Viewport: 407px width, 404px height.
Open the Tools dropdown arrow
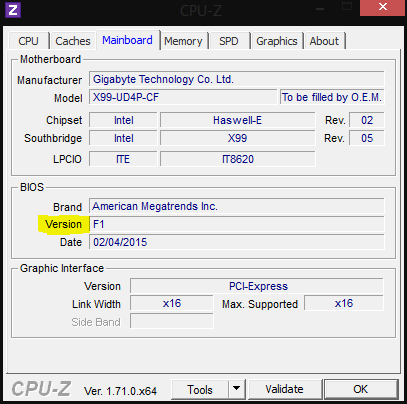pos(237,389)
